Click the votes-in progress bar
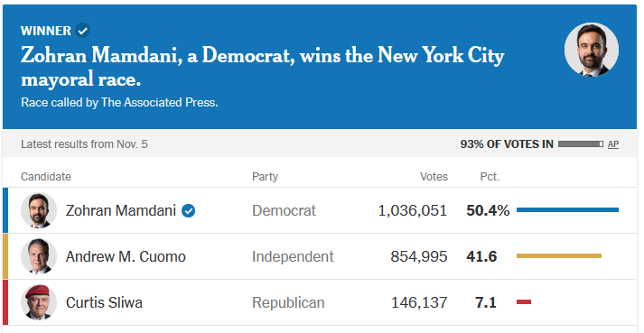The image size is (644, 333). click(x=581, y=144)
